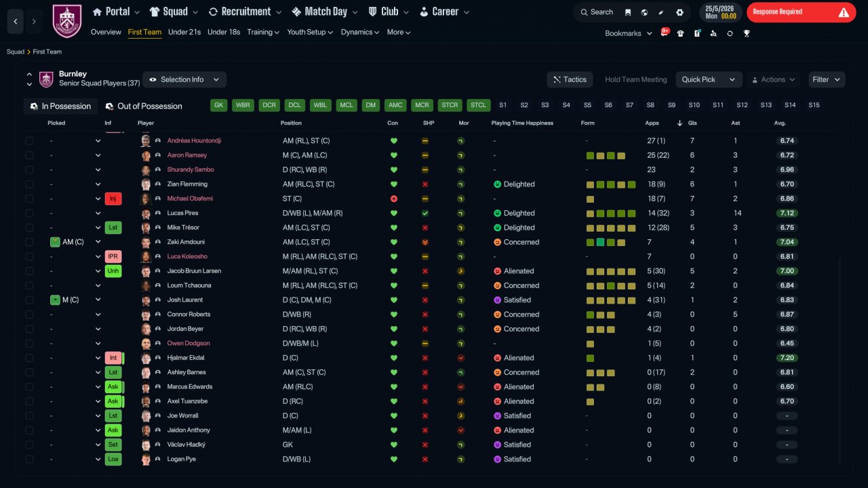Click Zian Flemming's player portrait
The height and width of the screenshot is (488, 868).
145,184
